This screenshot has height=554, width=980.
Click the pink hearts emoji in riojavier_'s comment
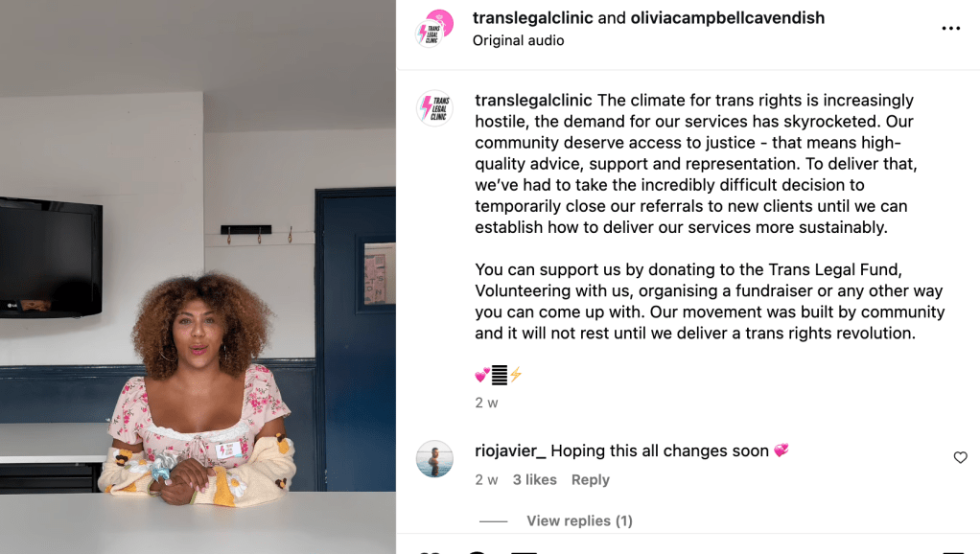pos(782,450)
